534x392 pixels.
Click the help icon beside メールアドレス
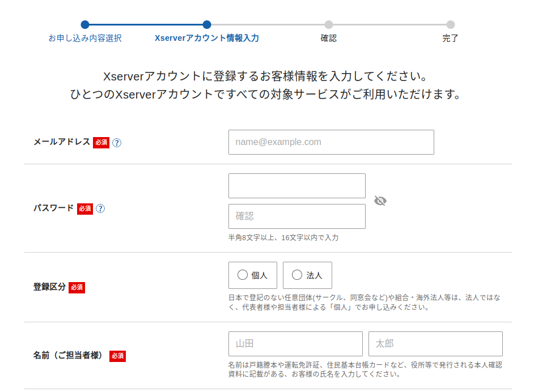[117, 143]
